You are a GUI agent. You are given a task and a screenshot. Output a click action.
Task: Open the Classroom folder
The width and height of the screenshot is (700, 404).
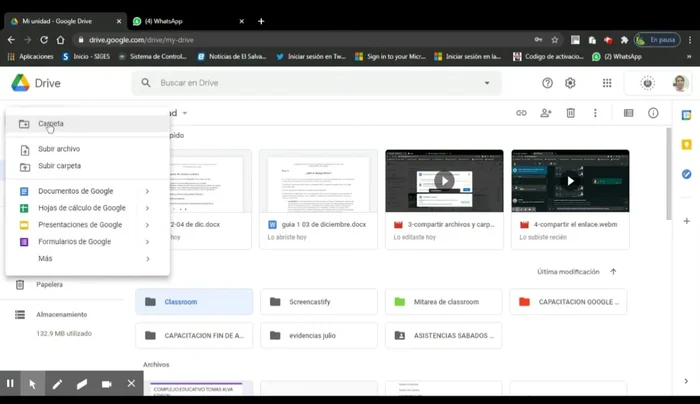click(194, 301)
